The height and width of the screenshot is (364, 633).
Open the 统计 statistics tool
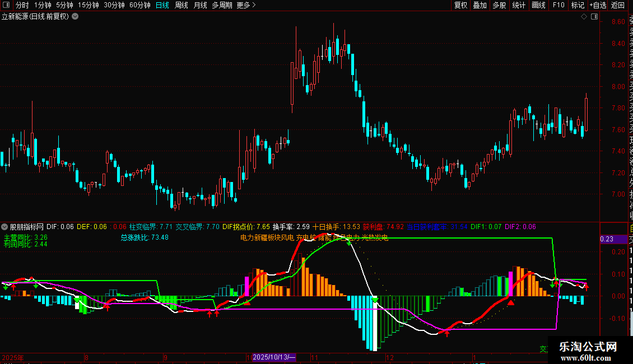pyautogui.click(x=519, y=5)
